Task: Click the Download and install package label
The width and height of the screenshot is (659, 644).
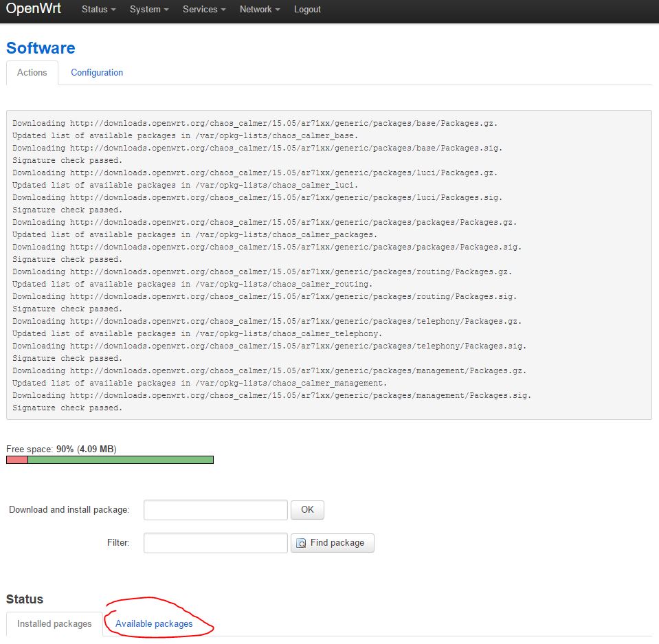Action: [69, 509]
